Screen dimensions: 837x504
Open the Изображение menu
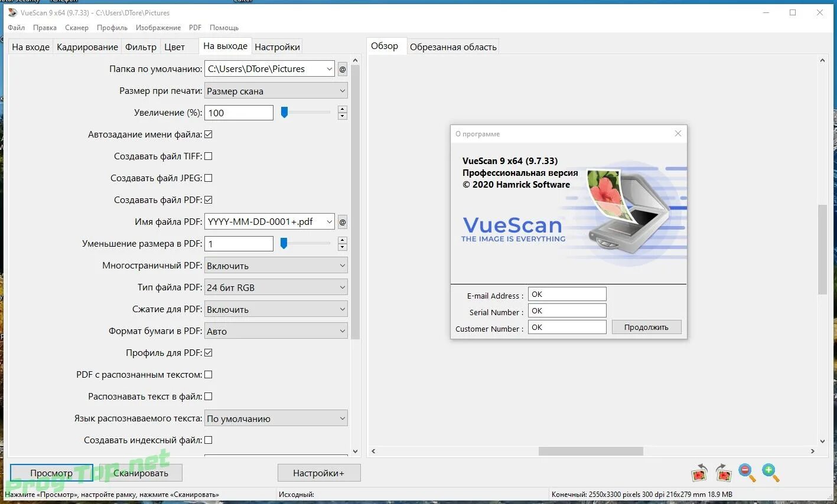(158, 28)
